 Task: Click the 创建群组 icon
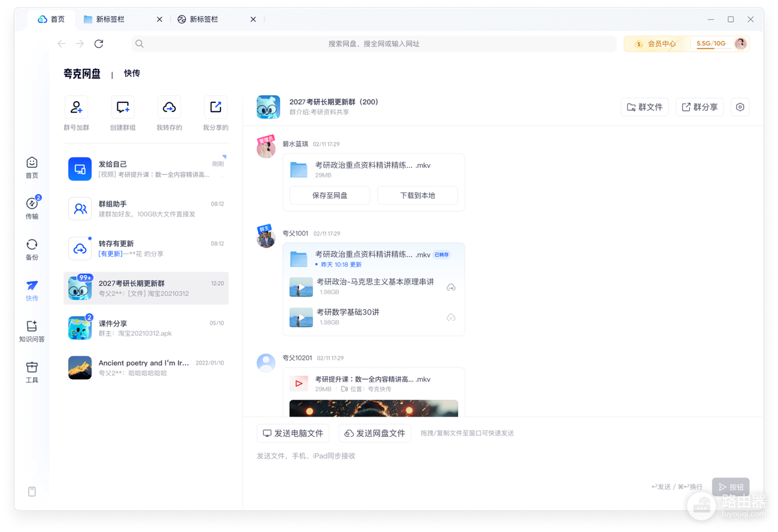click(123, 107)
